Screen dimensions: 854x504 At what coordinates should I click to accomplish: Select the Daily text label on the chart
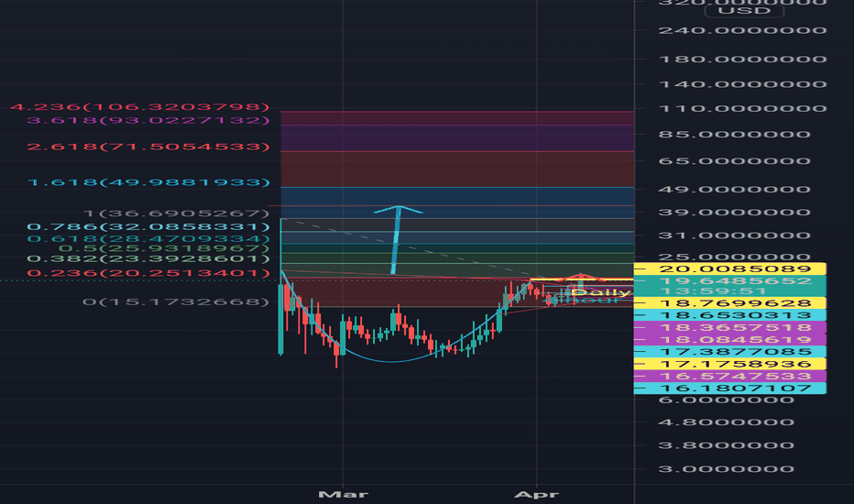click(601, 292)
